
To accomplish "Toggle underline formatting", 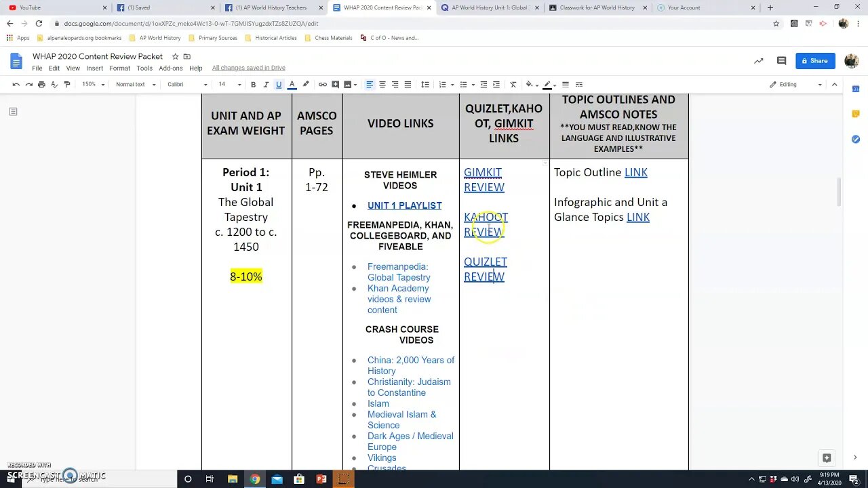I will pos(279,85).
